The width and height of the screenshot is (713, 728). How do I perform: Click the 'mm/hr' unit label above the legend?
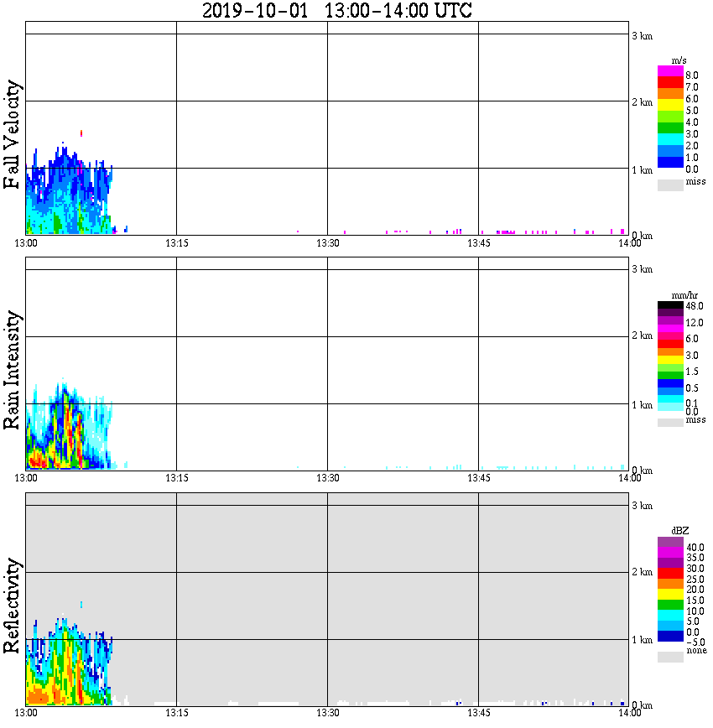(x=684, y=295)
